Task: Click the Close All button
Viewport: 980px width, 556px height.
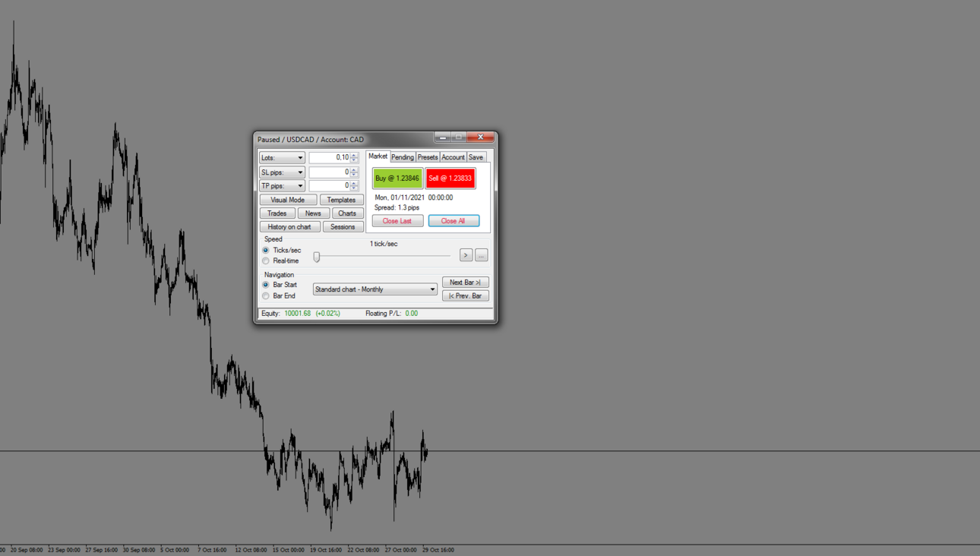Action: tap(454, 221)
